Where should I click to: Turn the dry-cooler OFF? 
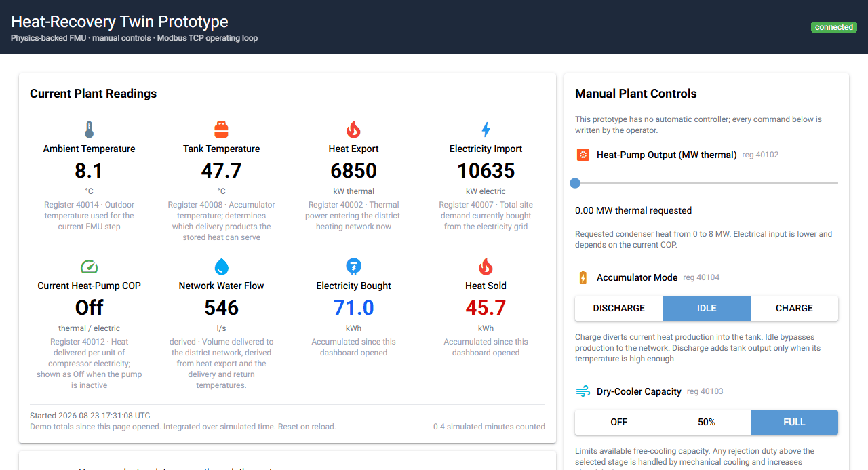618,422
